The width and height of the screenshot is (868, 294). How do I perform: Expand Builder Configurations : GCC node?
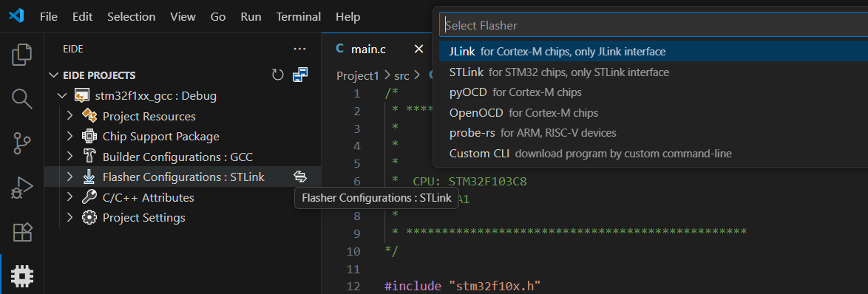coord(69,157)
